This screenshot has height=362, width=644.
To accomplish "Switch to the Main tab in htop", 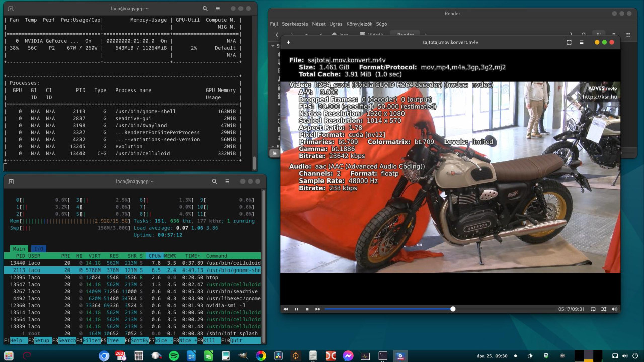I will click(x=19, y=249).
